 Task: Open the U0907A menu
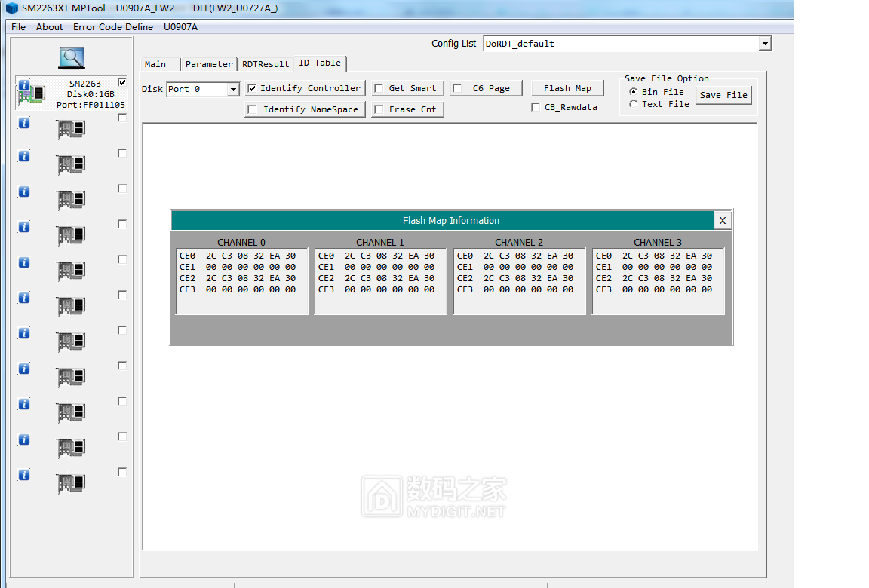click(181, 26)
